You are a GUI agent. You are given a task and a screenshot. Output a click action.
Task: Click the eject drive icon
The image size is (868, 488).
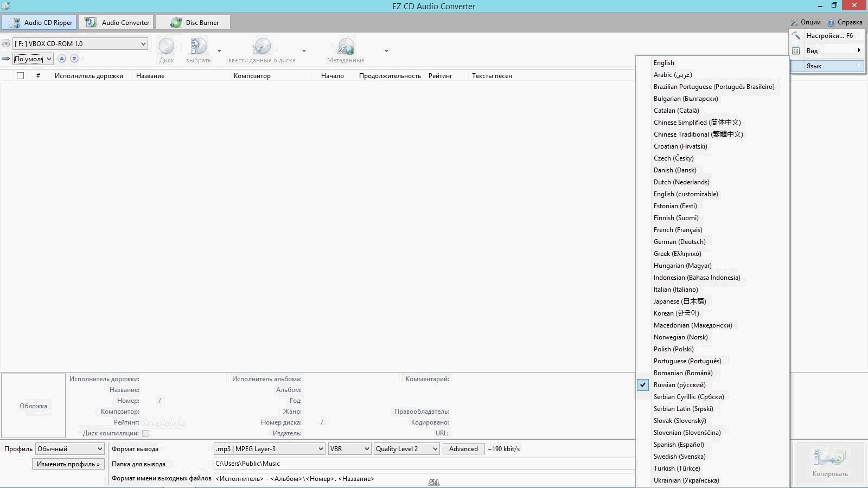click(6, 44)
